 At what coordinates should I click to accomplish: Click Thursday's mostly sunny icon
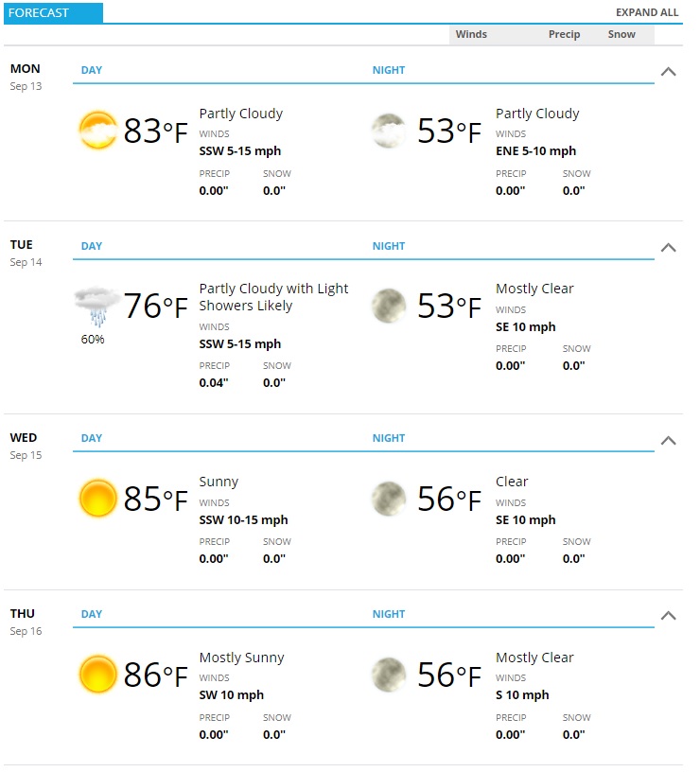(98, 674)
